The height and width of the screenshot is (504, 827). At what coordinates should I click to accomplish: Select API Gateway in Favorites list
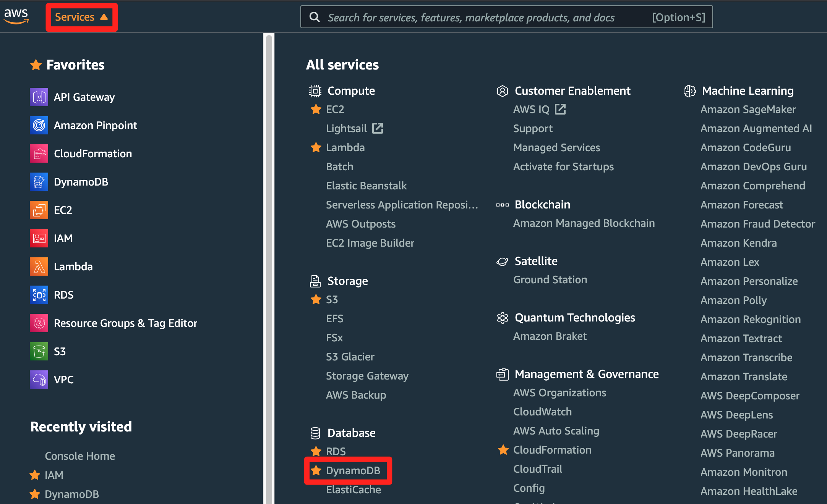tap(84, 97)
